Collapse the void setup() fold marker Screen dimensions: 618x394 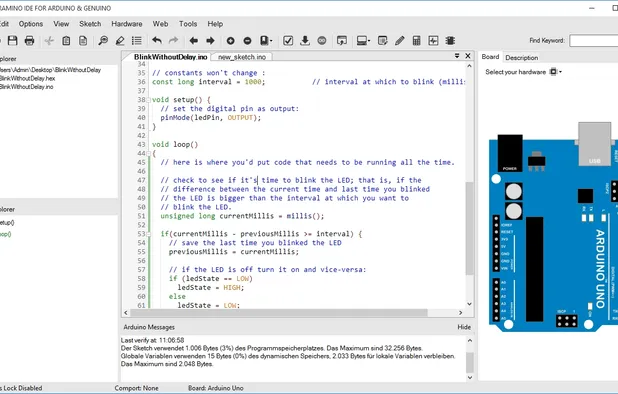(149, 100)
